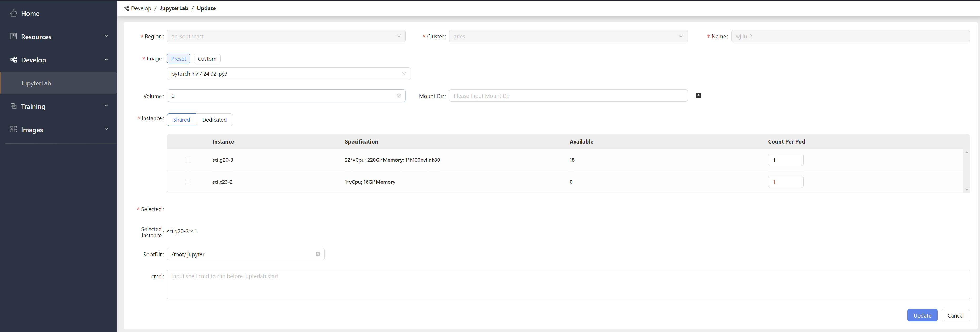Click the Name input field

(x=850, y=36)
